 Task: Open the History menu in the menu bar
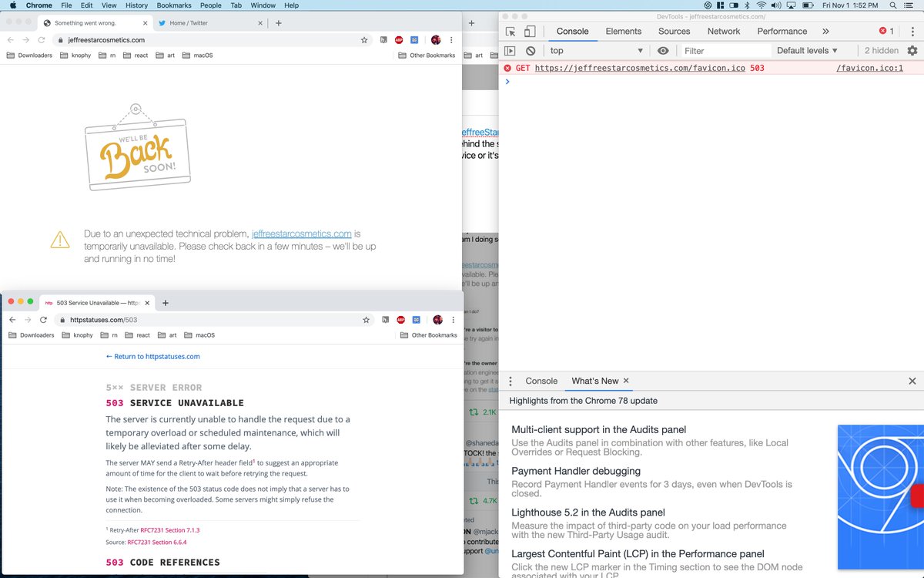(136, 5)
